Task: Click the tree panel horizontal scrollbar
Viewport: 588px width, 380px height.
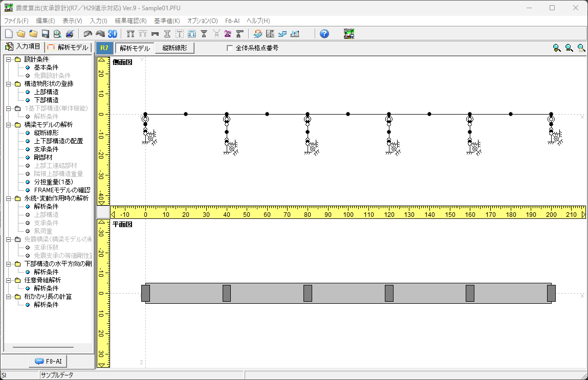Action: 43,347
